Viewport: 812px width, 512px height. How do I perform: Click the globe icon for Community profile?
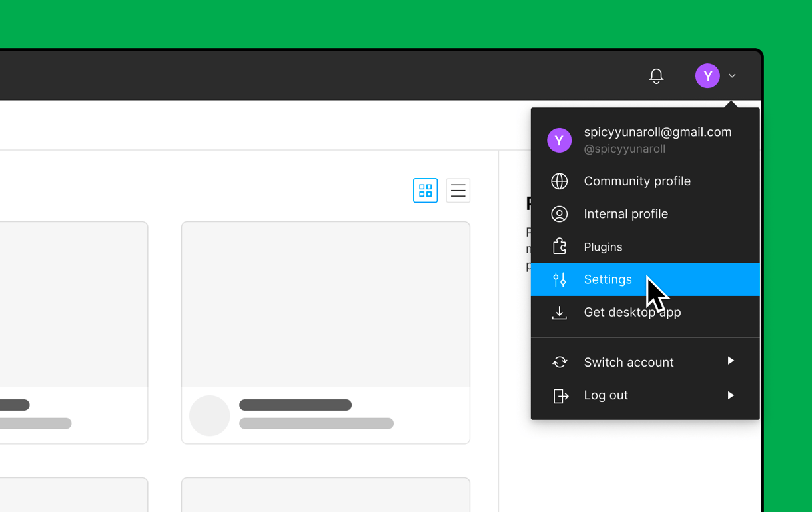point(560,181)
